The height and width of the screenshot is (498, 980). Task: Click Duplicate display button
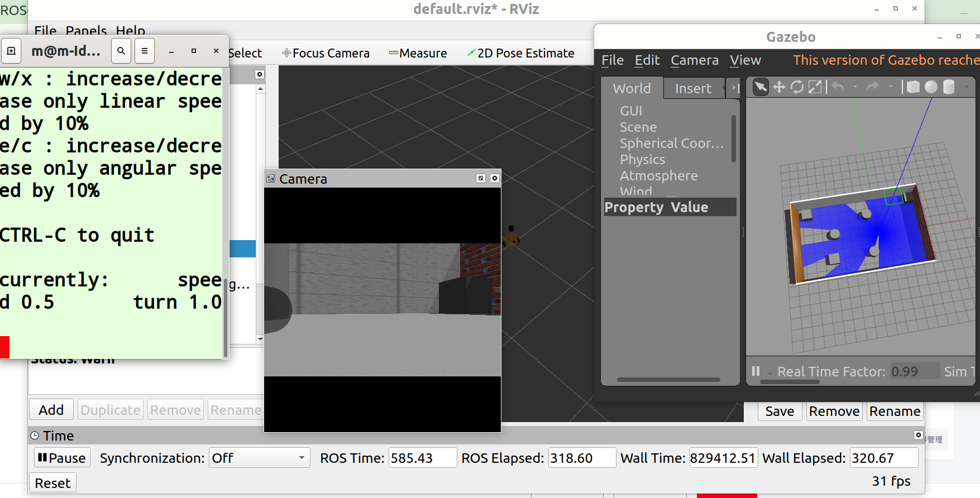111,410
